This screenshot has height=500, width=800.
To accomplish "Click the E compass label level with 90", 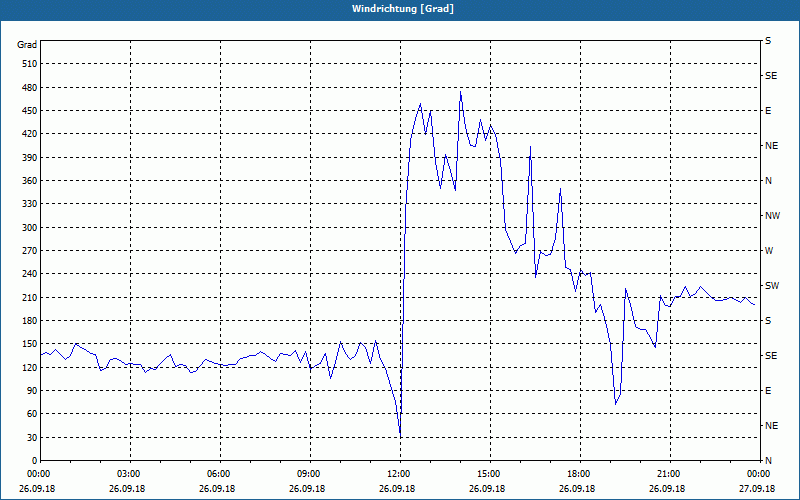I will (768, 391).
